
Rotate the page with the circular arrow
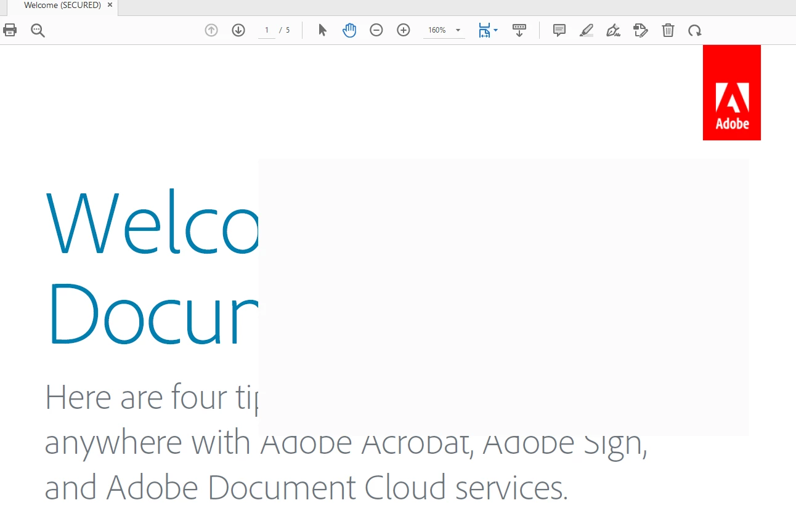pos(695,30)
